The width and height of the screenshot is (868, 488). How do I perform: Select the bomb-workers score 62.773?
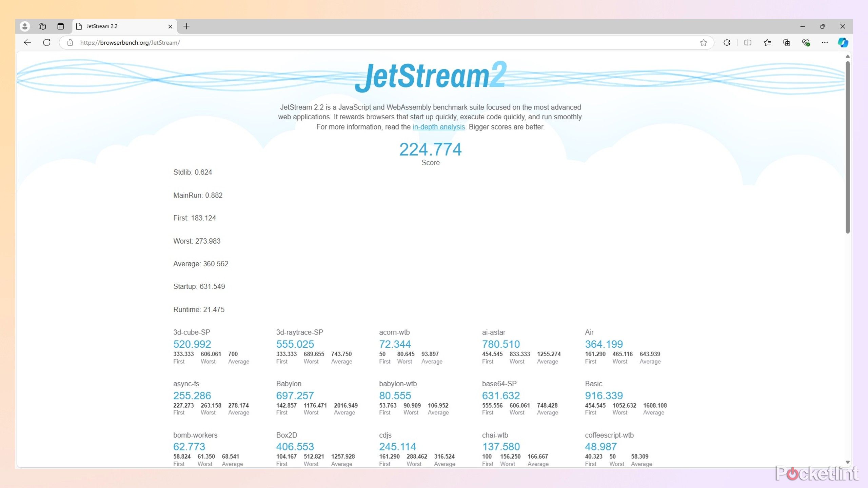click(x=189, y=447)
